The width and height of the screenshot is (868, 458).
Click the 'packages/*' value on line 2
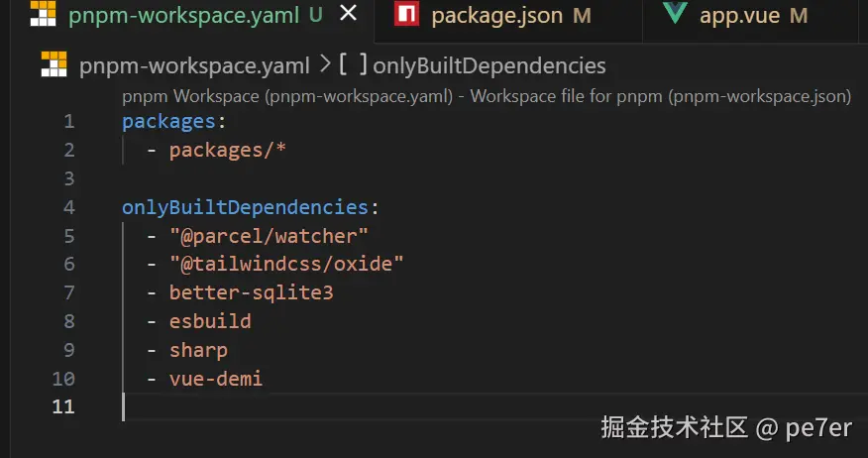(x=228, y=150)
